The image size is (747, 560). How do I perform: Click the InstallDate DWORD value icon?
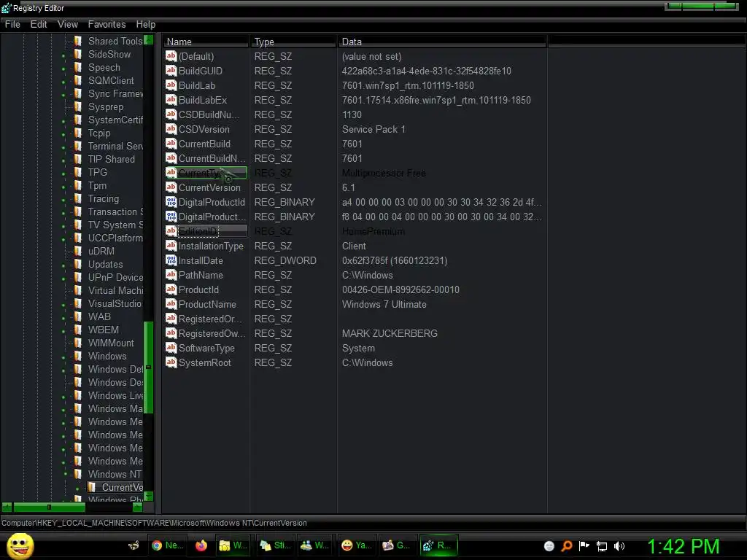pos(171,260)
